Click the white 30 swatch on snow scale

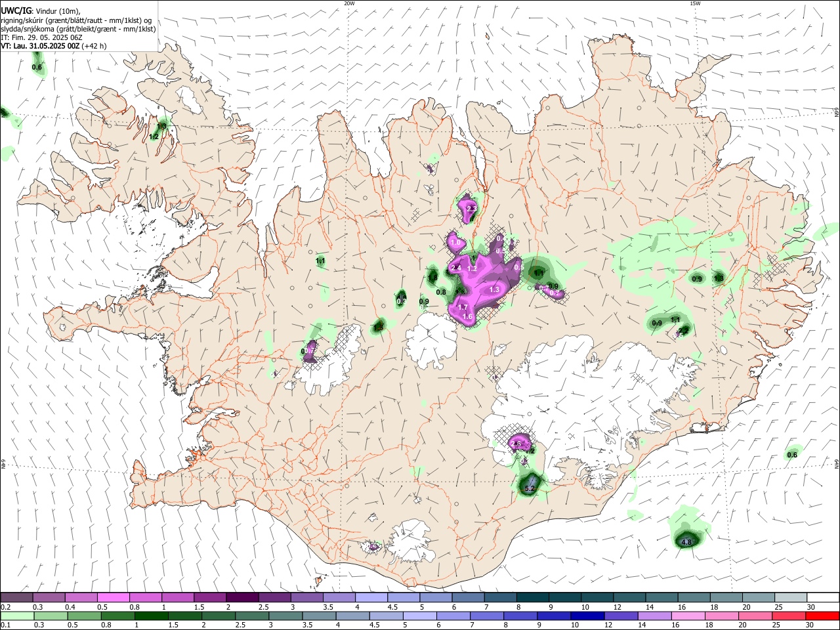tap(823, 598)
